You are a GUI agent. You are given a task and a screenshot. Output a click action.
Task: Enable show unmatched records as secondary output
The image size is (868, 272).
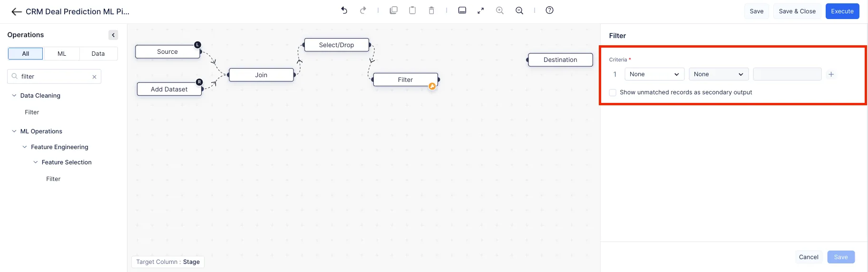tap(613, 92)
